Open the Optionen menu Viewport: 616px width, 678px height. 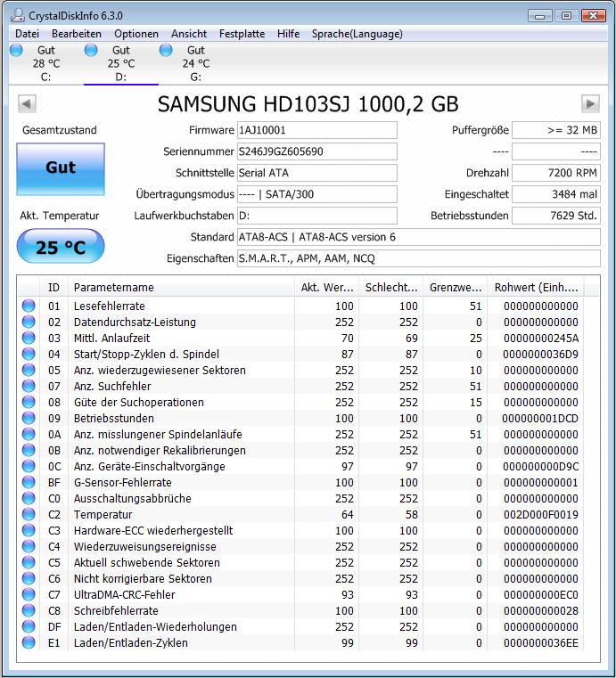point(136,34)
